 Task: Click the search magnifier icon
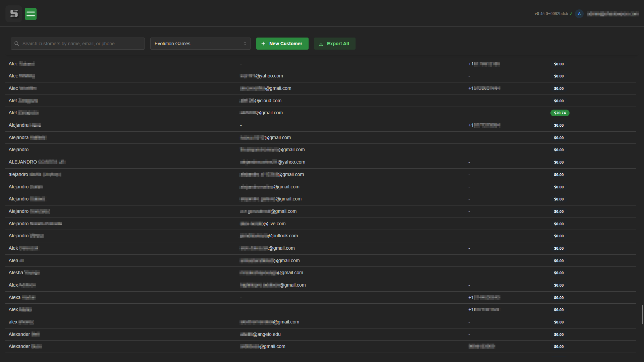(17, 44)
